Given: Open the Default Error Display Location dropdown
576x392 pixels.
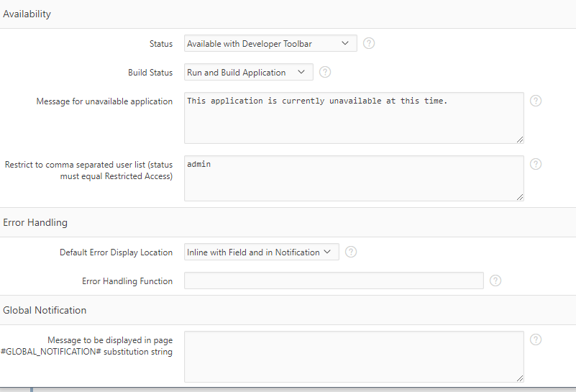Looking at the screenshot, I should (262, 252).
